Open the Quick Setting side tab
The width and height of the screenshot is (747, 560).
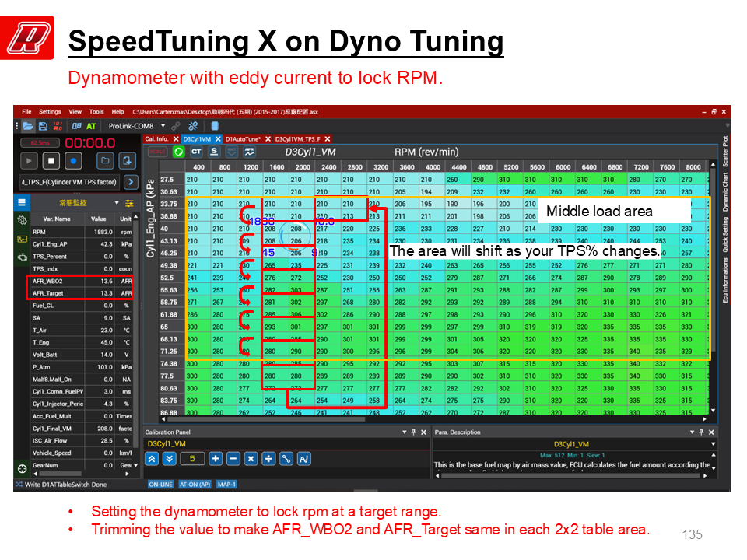(x=725, y=234)
